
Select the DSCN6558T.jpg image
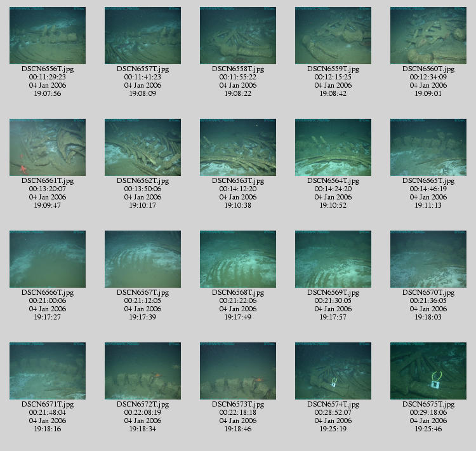click(238, 36)
